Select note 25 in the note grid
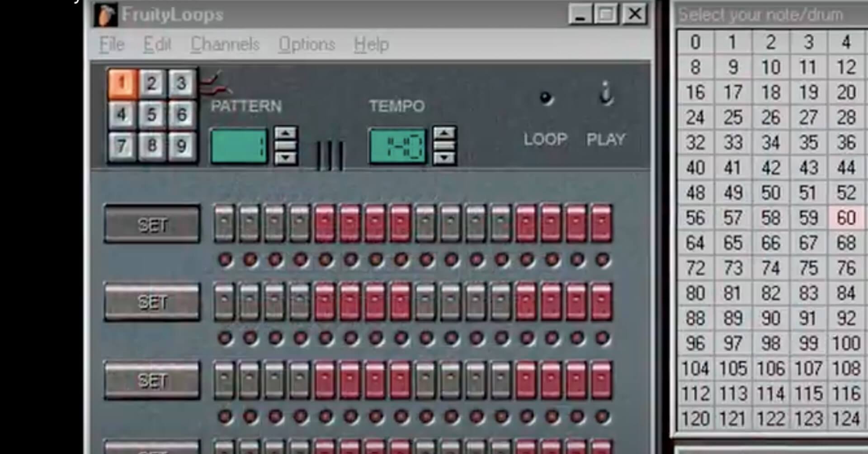The image size is (868, 454). click(733, 117)
